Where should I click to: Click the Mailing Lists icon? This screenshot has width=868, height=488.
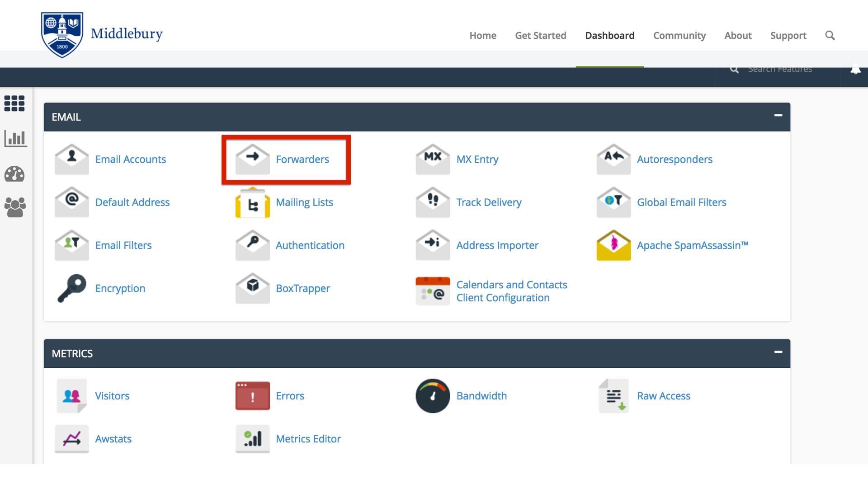(x=252, y=202)
